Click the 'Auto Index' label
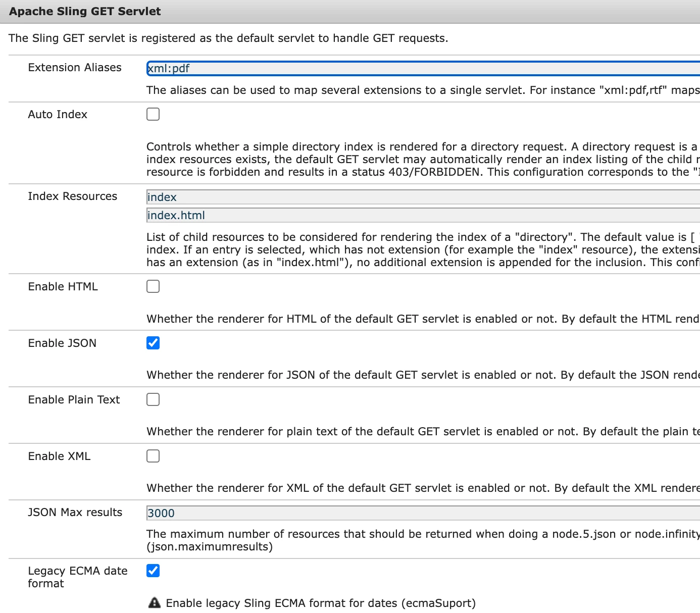The image size is (700, 613). coord(58,115)
